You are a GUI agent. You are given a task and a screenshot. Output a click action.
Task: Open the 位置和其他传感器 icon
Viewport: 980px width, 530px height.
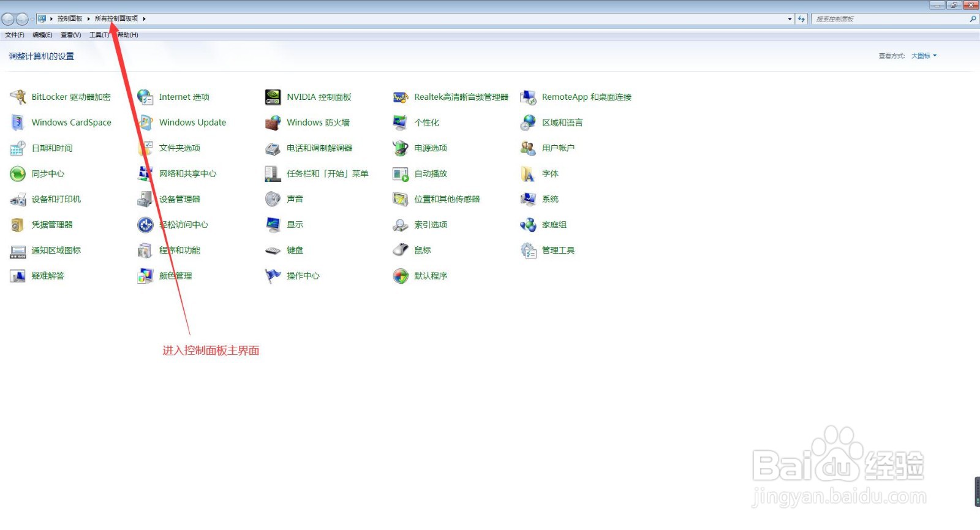click(401, 199)
